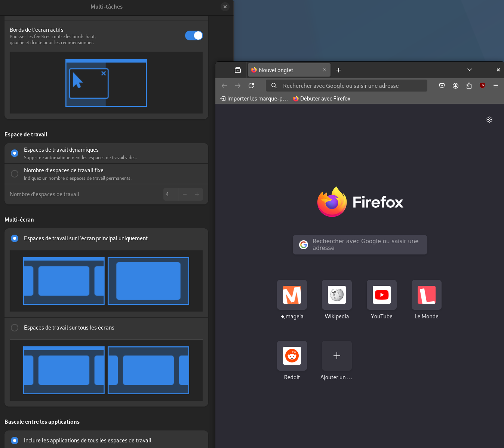504x448 pixels.
Task: Open the Extensions puzzle icon
Action: coord(469,86)
